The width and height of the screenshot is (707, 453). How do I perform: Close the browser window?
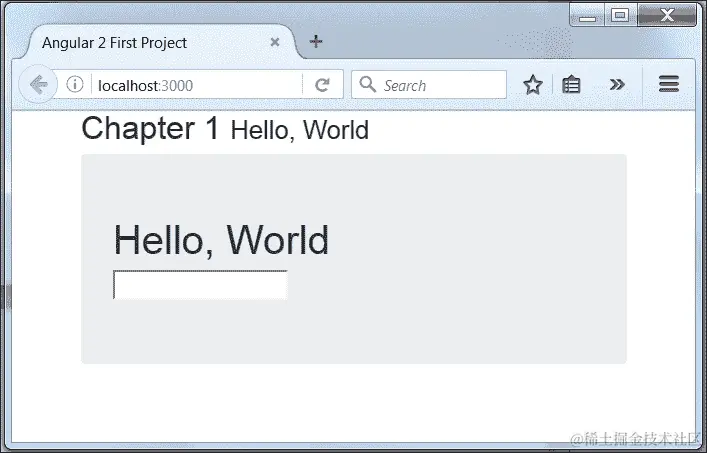[x=667, y=15]
